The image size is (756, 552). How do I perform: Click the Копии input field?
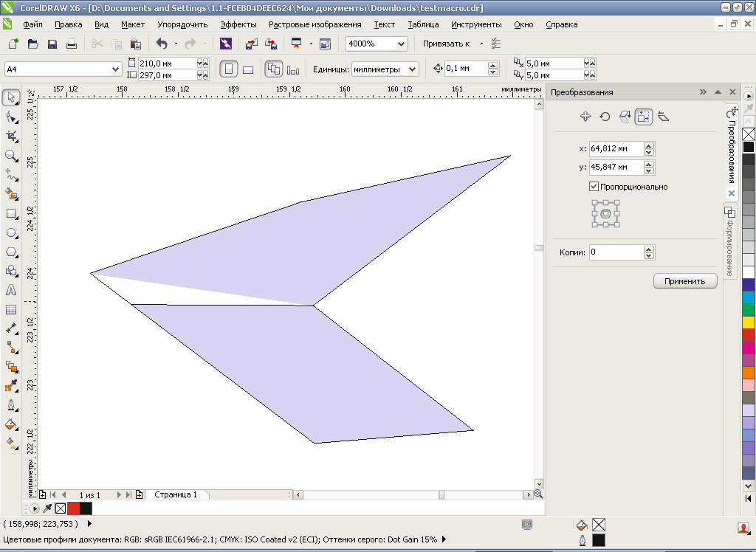[x=616, y=252]
